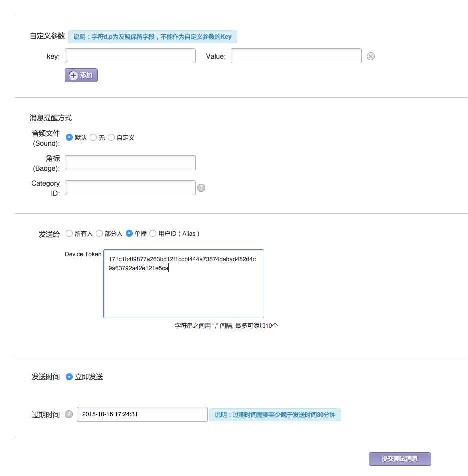Select 单播 unicast recipient option
This screenshot has height=476, width=468.
pos(129,233)
